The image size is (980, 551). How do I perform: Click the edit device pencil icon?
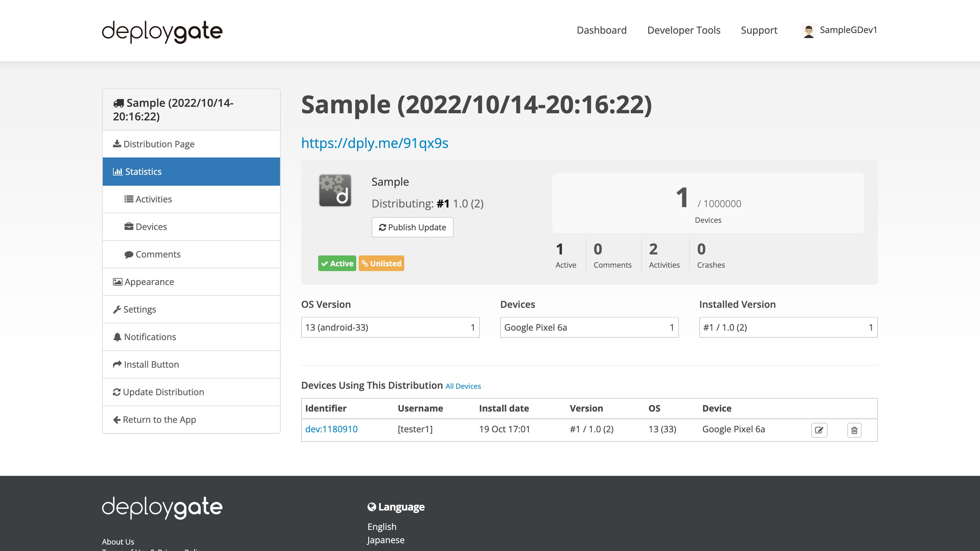pyautogui.click(x=819, y=430)
